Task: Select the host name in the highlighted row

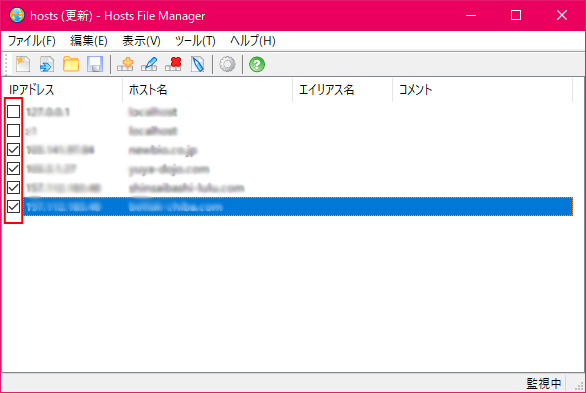Action: tap(175, 207)
